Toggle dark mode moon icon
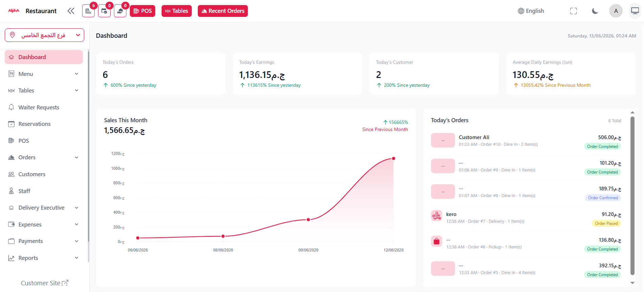 point(595,11)
